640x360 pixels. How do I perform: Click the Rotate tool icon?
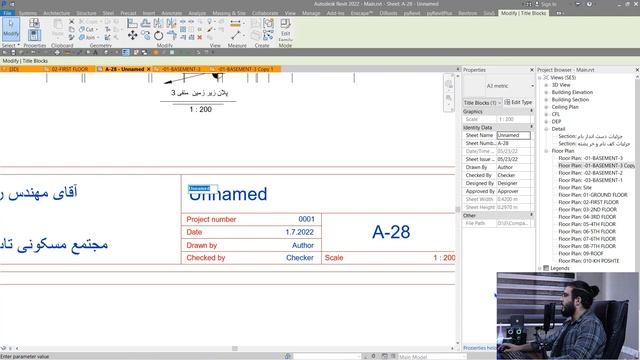(158, 36)
